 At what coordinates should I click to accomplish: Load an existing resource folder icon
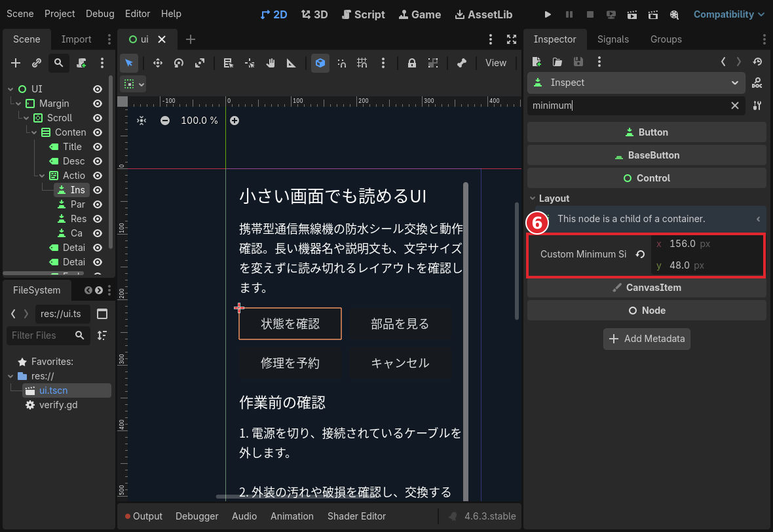pyautogui.click(x=557, y=62)
